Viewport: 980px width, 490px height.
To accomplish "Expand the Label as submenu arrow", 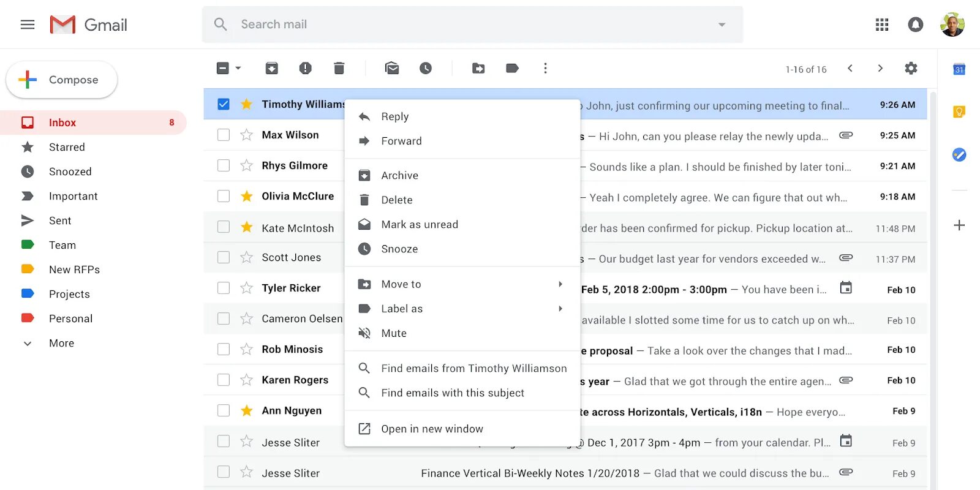I will [x=560, y=309].
